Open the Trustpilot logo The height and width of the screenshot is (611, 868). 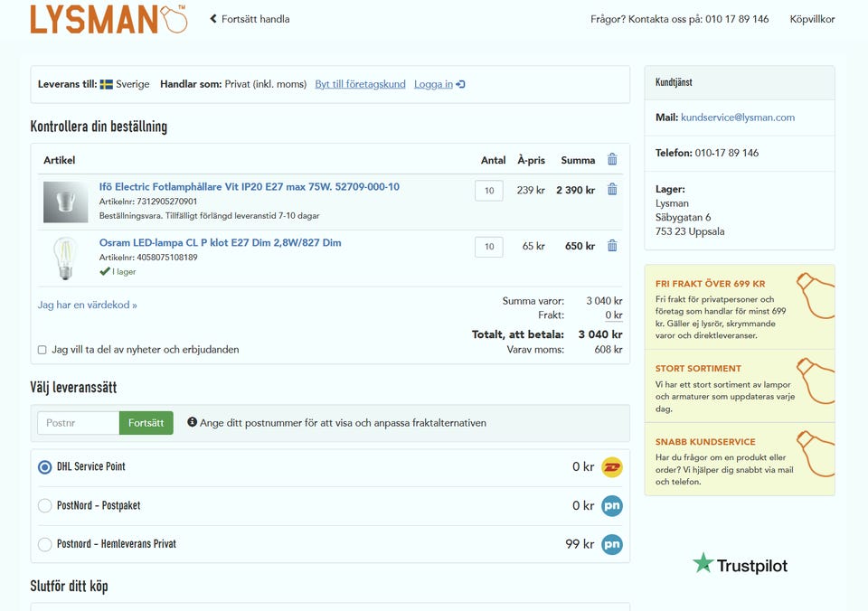click(x=741, y=565)
